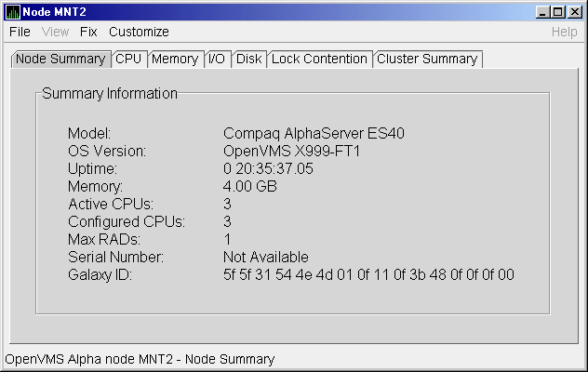Select the I/O tab
Viewport: 588px width, 372px height.
[x=216, y=59]
